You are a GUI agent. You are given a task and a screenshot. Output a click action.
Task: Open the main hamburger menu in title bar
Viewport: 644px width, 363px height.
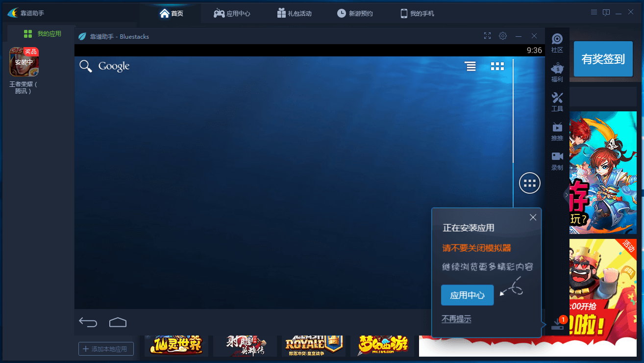(x=594, y=13)
